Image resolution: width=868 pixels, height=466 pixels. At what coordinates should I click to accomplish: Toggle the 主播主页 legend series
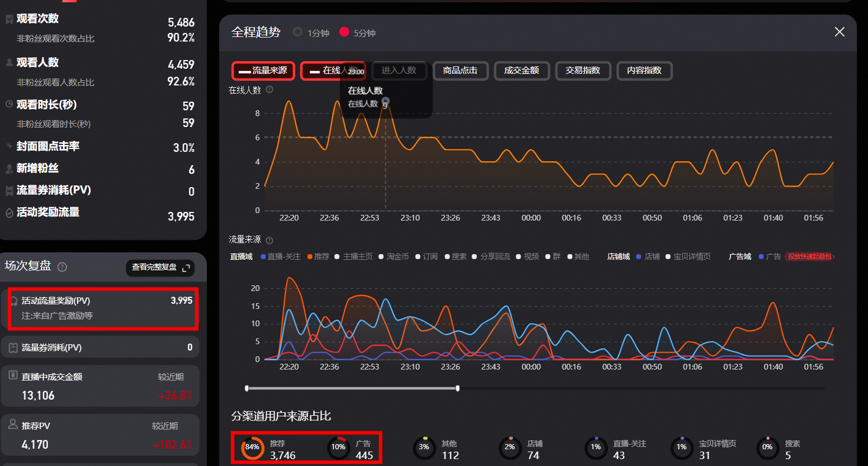(354, 256)
